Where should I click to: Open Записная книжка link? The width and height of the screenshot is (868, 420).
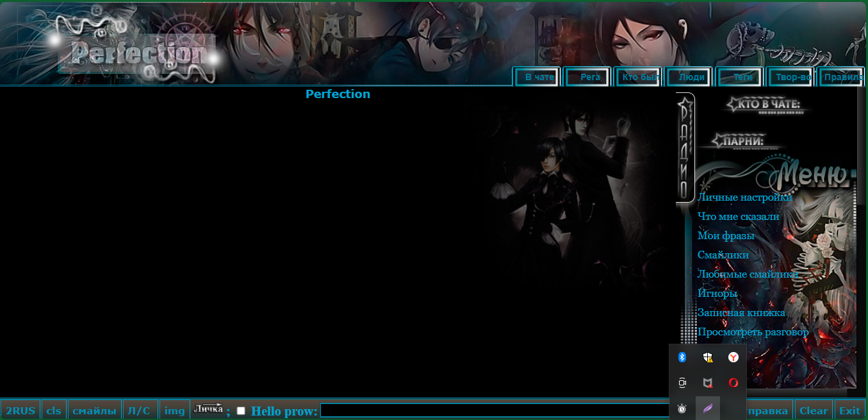(x=741, y=313)
